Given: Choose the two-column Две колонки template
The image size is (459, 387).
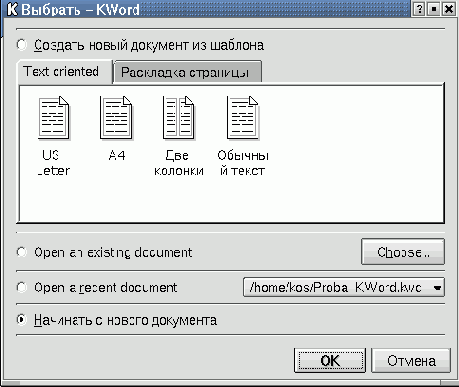Looking at the screenshot, I should (x=179, y=118).
